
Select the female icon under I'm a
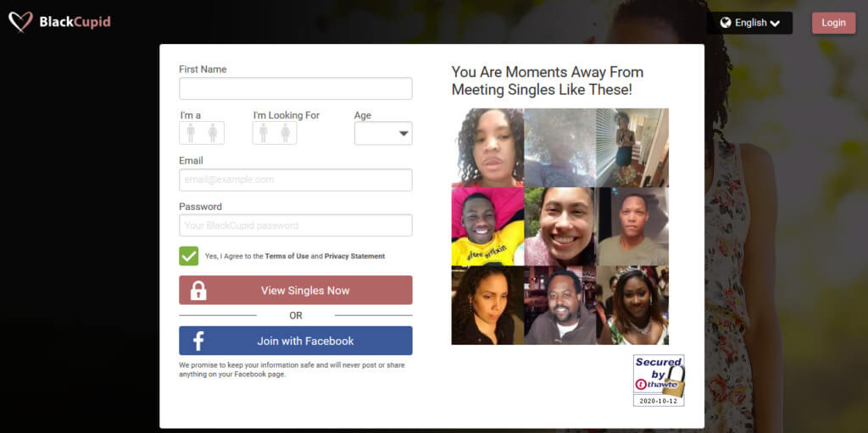pyautogui.click(x=213, y=133)
